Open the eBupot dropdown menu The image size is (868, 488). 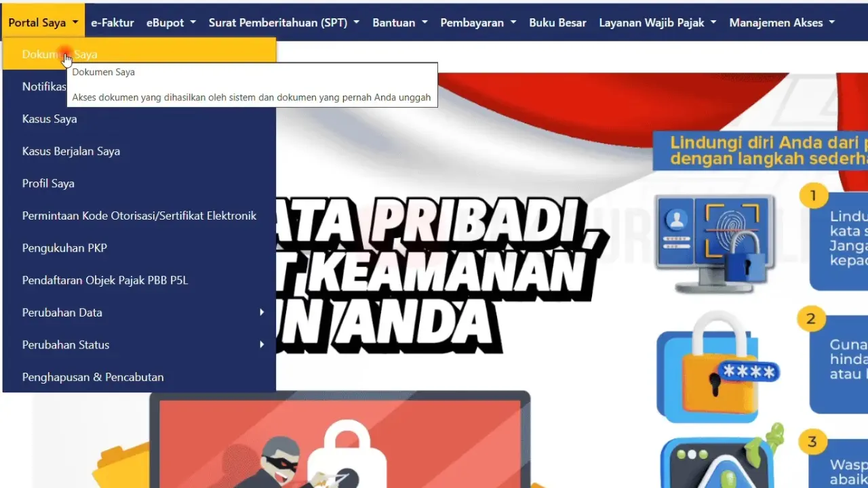(x=165, y=22)
